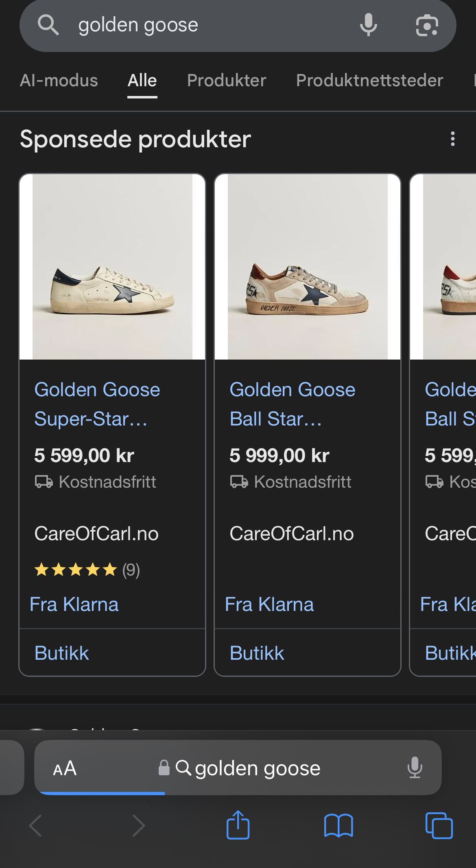Tap the Super-Star sneaker product image

pos(112,267)
